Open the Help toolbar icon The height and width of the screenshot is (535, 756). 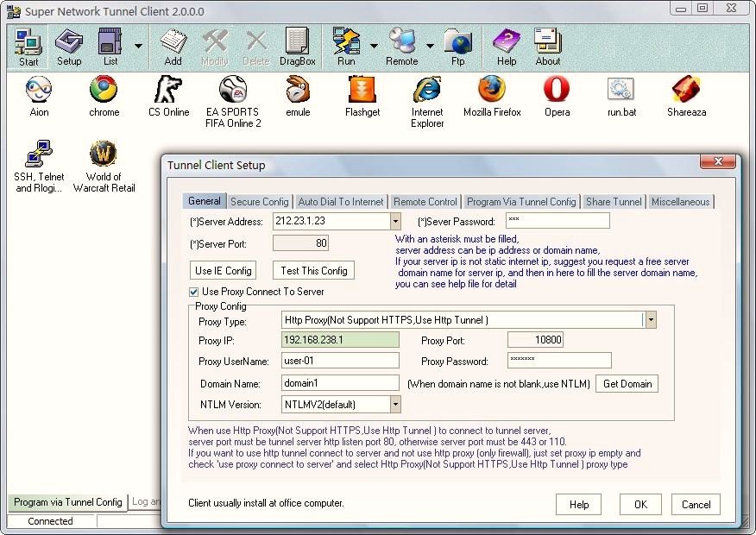click(507, 47)
